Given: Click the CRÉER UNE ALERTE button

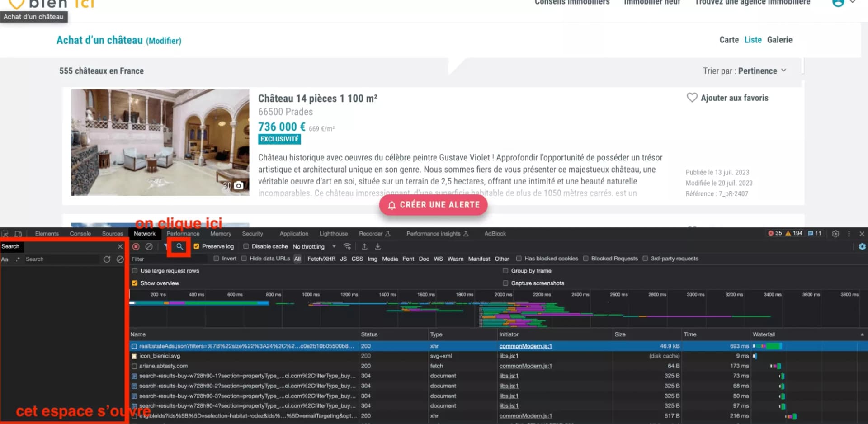Looking at the screenshot, I should click(432, 205).
